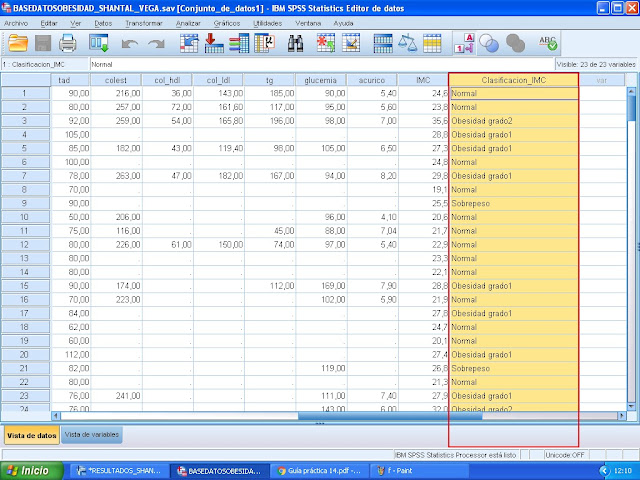The height and width of the screenshot is (480, 640).
Task: Select the acurico column header
Action: 372,80
